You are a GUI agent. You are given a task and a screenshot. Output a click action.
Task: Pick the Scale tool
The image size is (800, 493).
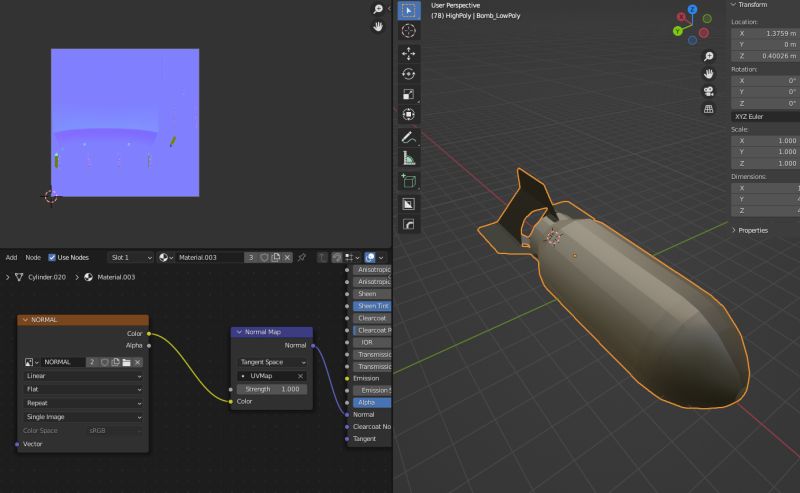[409, 94]
